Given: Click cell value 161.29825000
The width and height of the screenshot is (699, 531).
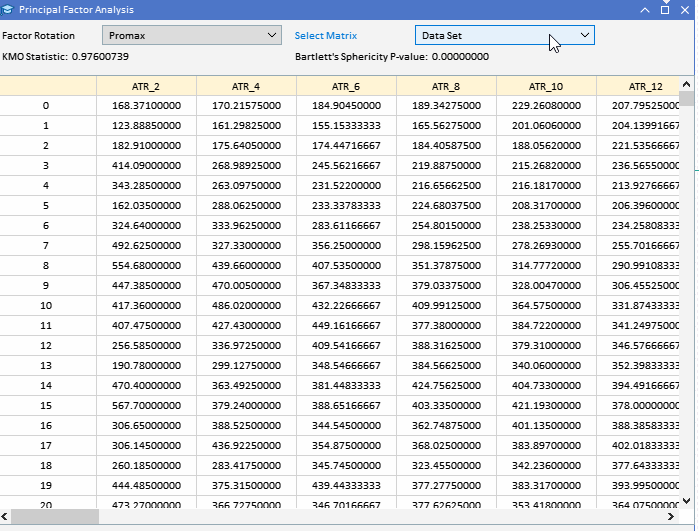Looking at the screenshot, I should coord(246,126).
